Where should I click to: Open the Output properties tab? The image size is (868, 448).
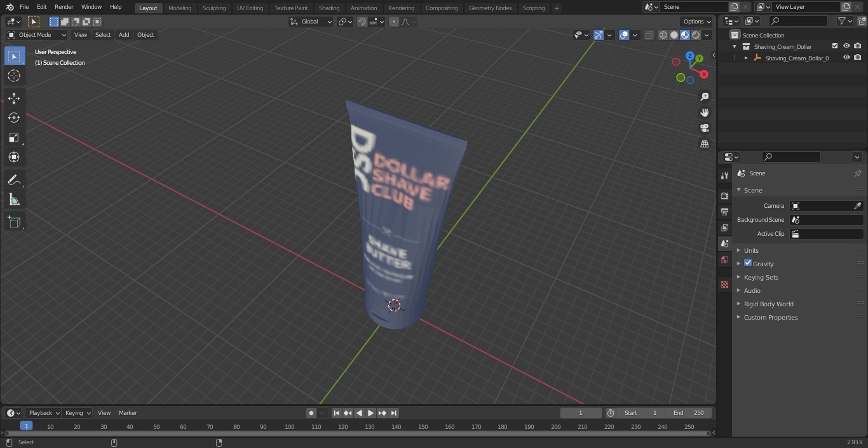coord(724,212)
